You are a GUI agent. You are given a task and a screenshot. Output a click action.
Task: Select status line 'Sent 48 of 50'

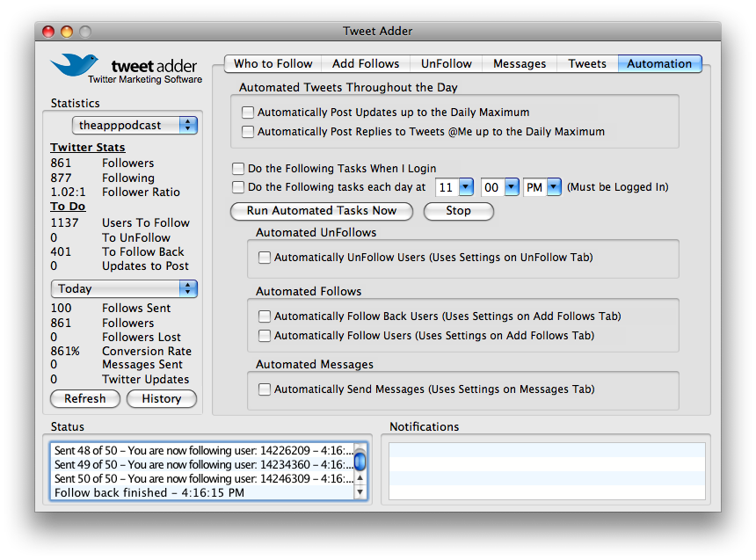[202, 450]
